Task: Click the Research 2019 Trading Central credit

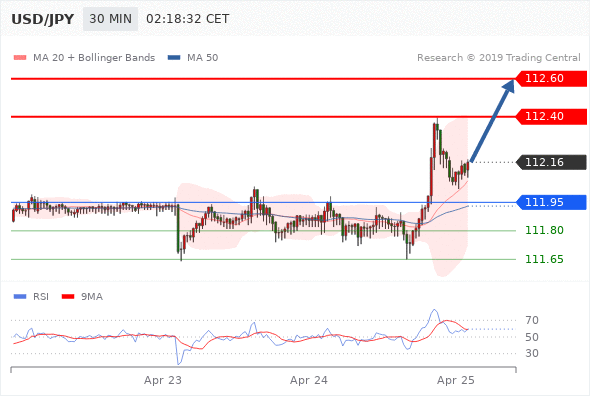Action: pos(499,58)
